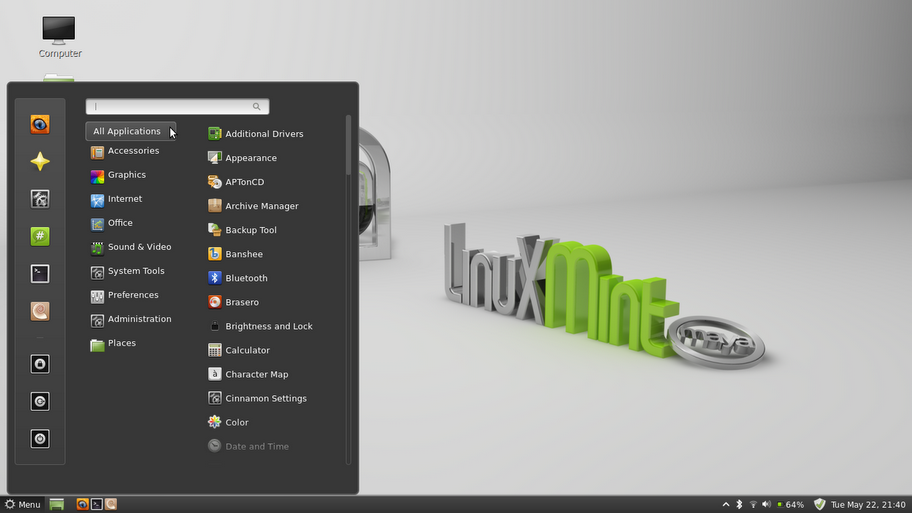Click the menu search input field
The width and height of the screenshot is (912, 513).
[x=177, y=106]
